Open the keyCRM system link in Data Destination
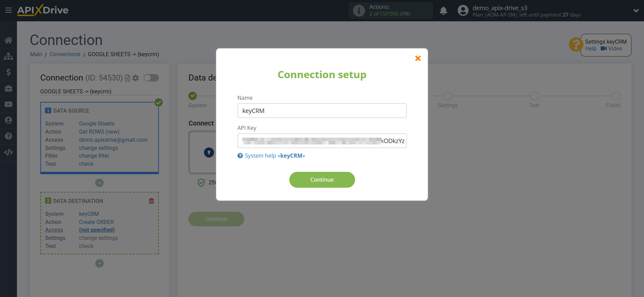Screen dimensions: 644x297 click(89, 214)
